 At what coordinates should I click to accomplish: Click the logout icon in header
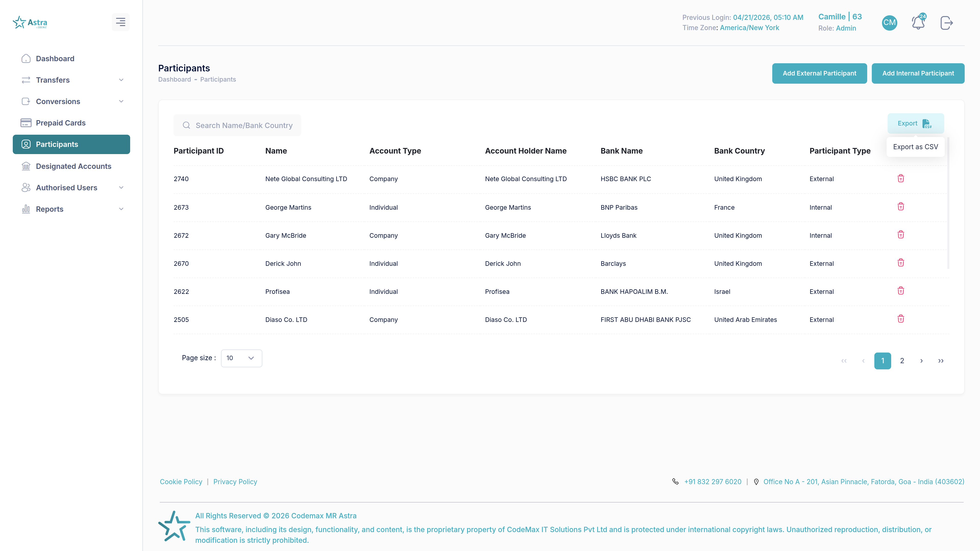pyautogui.click(x=946, y=23)
